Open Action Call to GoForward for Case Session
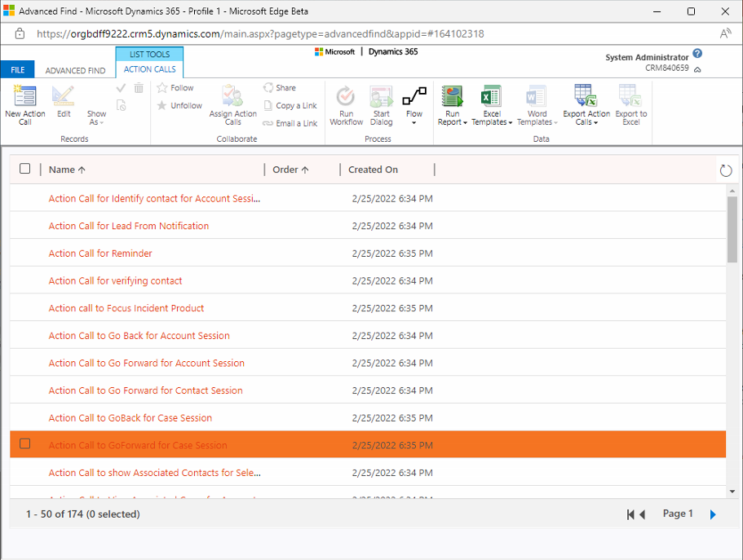Image resolution: width=743 pixels, height=560 pixels. [137, 445]
